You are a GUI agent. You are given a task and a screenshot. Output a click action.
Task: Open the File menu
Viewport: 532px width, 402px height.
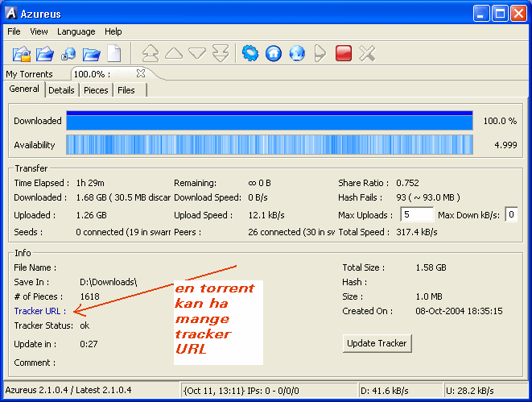coord(14,31)
